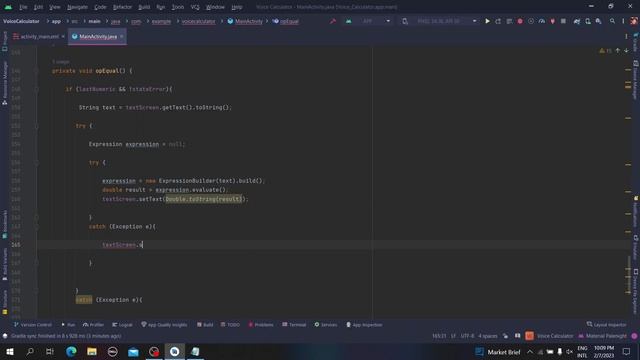
Task: Open the TODO tool window
Action: 230,325
